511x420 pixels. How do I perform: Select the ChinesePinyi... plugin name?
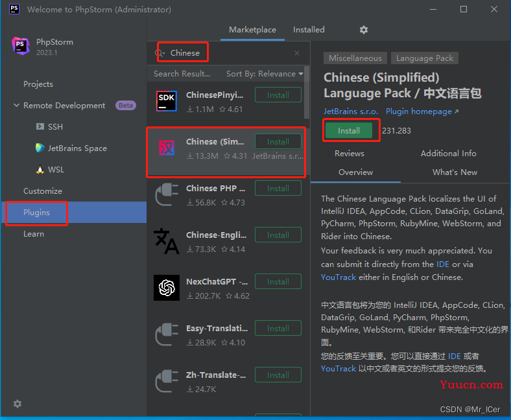coord(215,95)
